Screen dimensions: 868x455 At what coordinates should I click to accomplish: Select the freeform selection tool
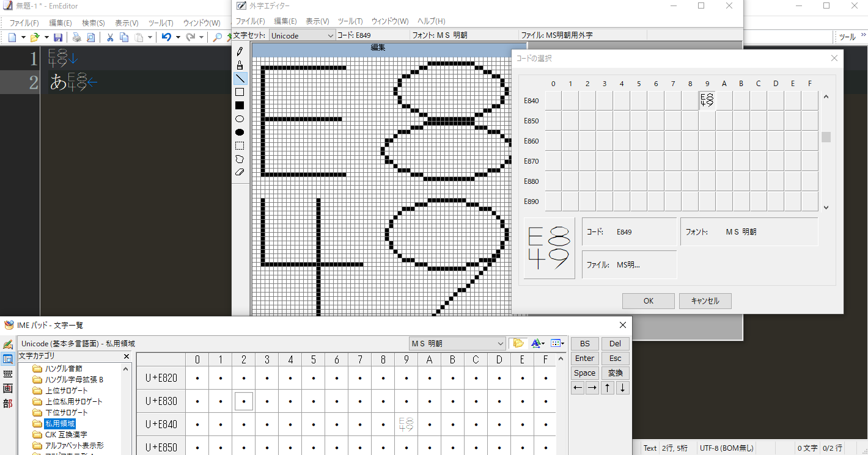click(240, 159)
